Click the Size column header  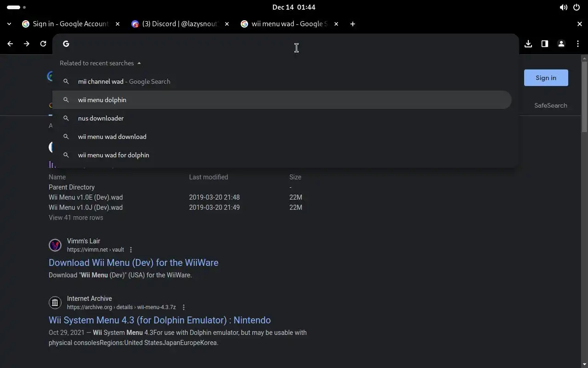295,177
